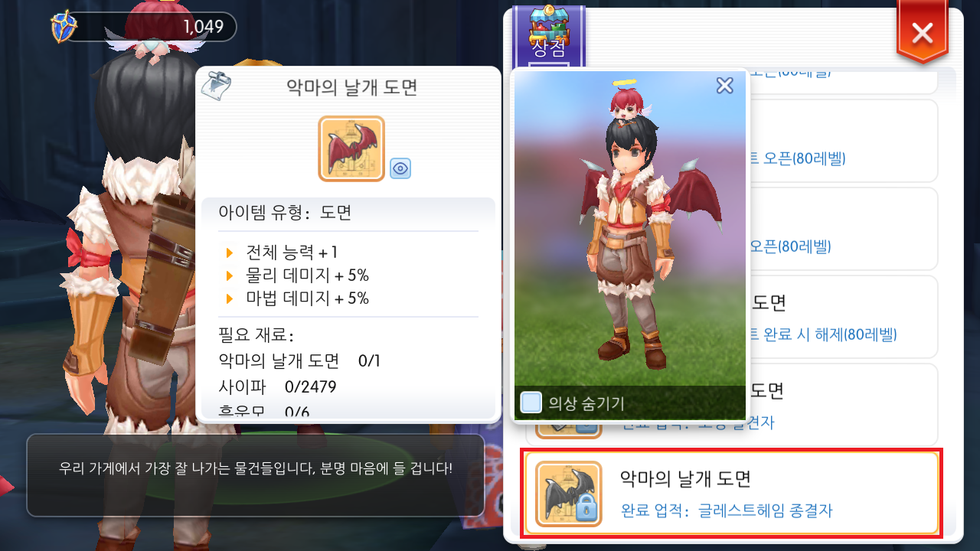
Task: Click the NPC dialogue box to continue
Action: tap(256, 475)
